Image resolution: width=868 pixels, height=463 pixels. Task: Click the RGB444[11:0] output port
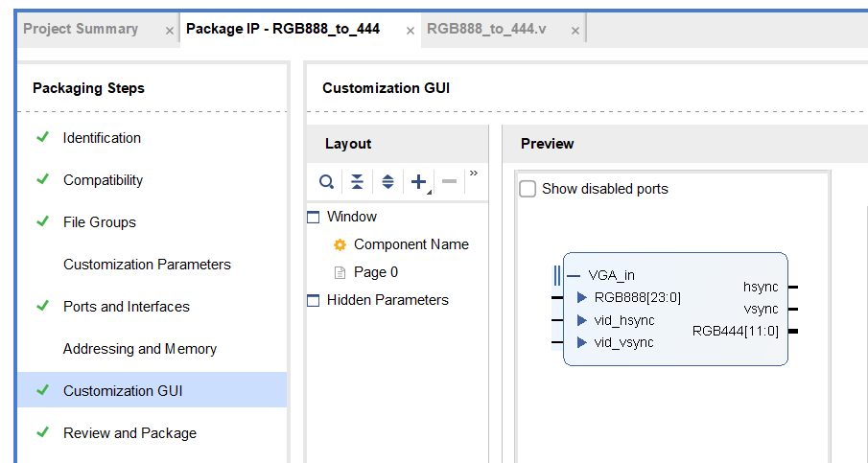point(736,332)
